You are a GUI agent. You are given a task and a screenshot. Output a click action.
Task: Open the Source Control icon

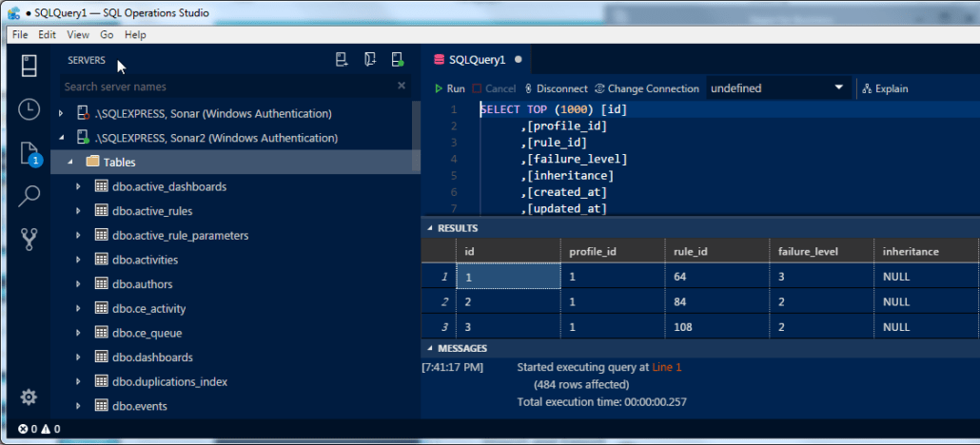29,240
